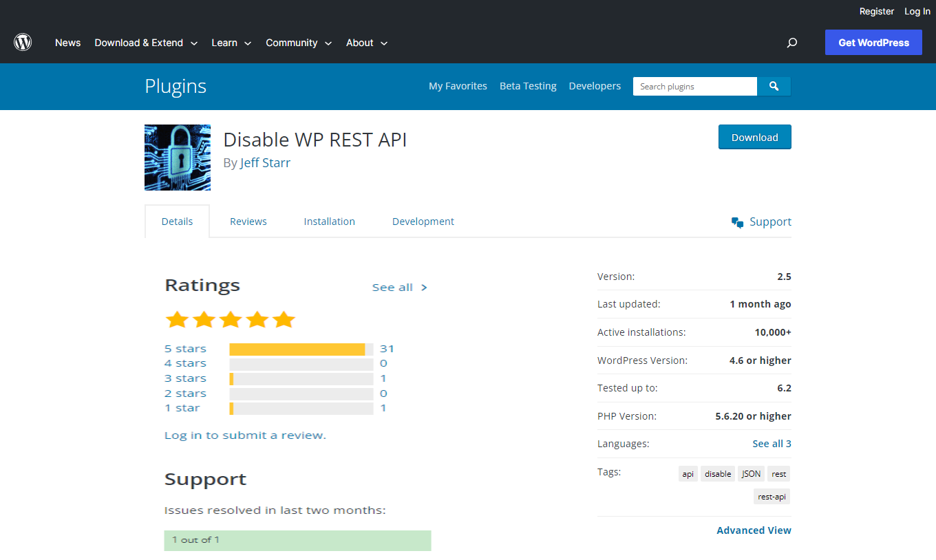This screenshot has width=936, height=560.
Task: Click the 5 stars rating bar
Action: (301, 349)
